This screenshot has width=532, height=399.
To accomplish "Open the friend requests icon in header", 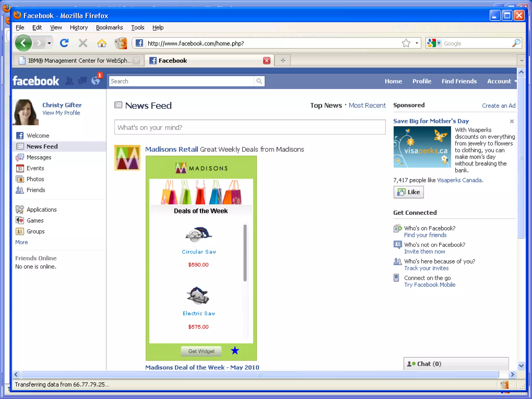I will (69, 81).
